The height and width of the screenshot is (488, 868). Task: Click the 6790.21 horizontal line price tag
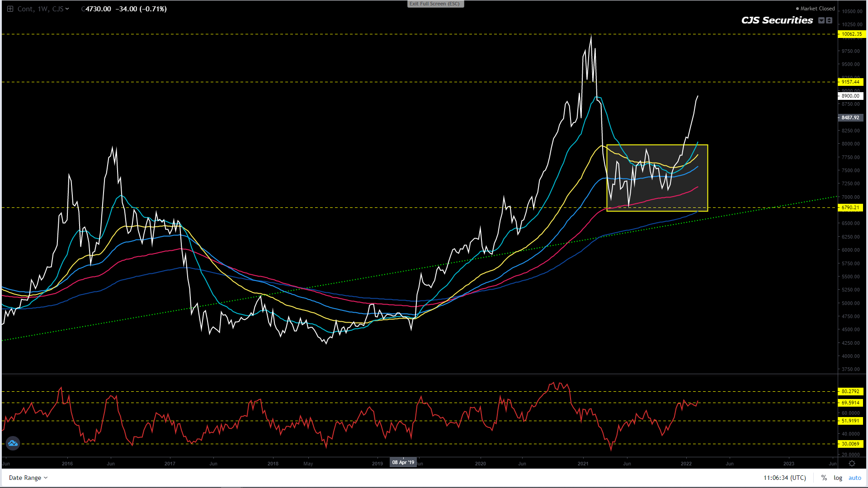[851, 208]
